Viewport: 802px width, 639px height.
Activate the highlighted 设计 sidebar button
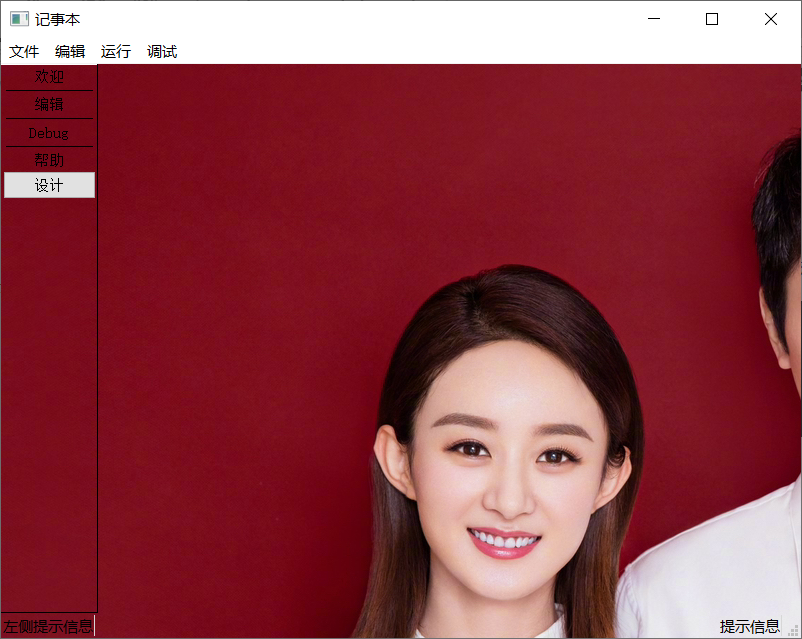(48, 185)
